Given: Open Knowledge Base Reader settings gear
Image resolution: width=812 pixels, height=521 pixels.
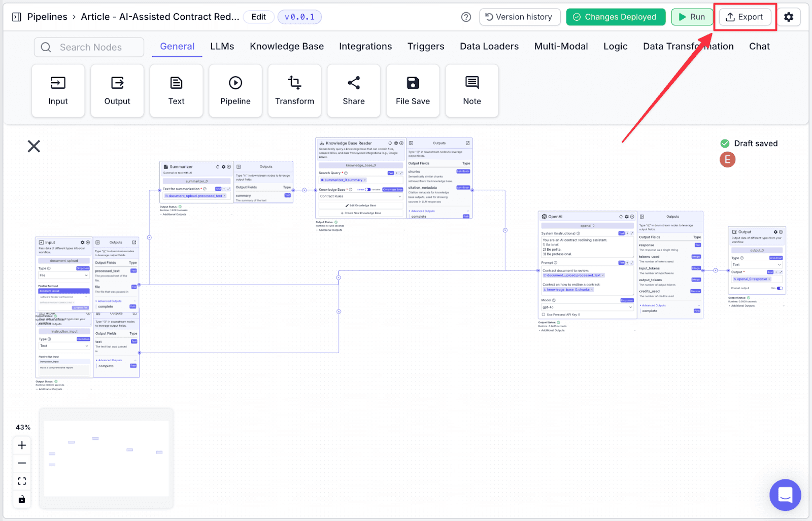Looking at the screenshot, I should tap(396, 143).
